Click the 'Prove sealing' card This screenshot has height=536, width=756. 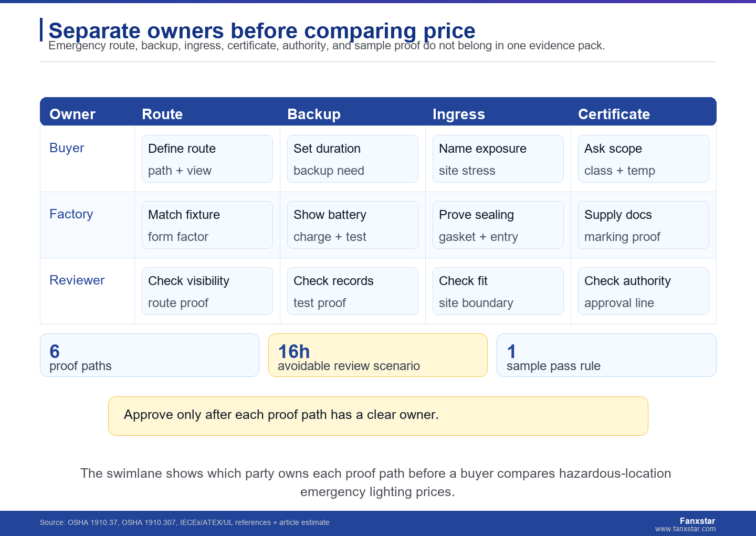coord(498,225)
